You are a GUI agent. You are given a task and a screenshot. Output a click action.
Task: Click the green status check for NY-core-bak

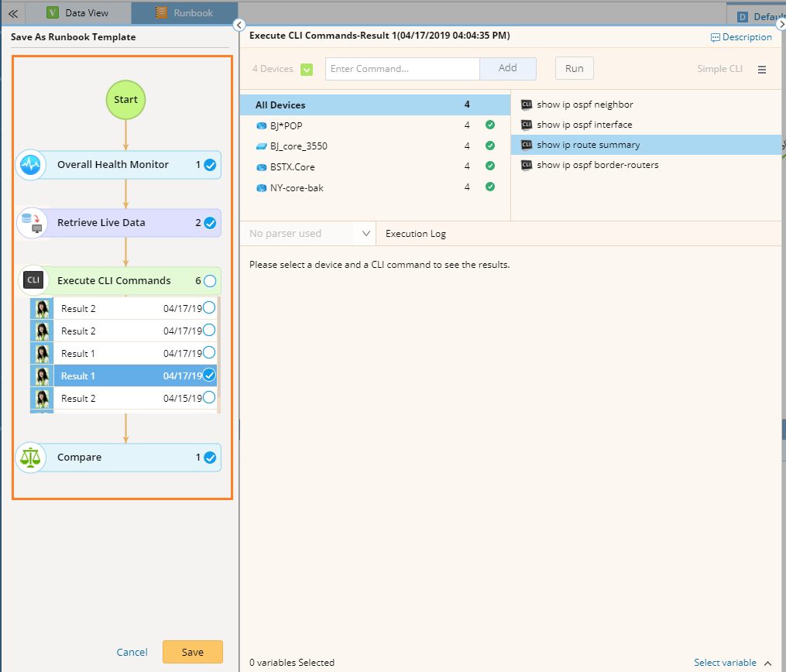pyautogui.click(x=490, y=187)
